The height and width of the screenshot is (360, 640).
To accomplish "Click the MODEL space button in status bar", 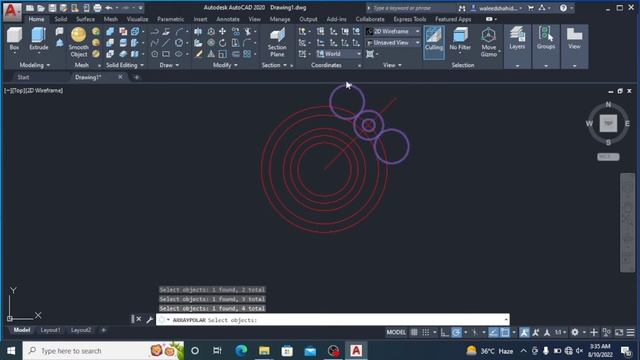I will [396, 332].
